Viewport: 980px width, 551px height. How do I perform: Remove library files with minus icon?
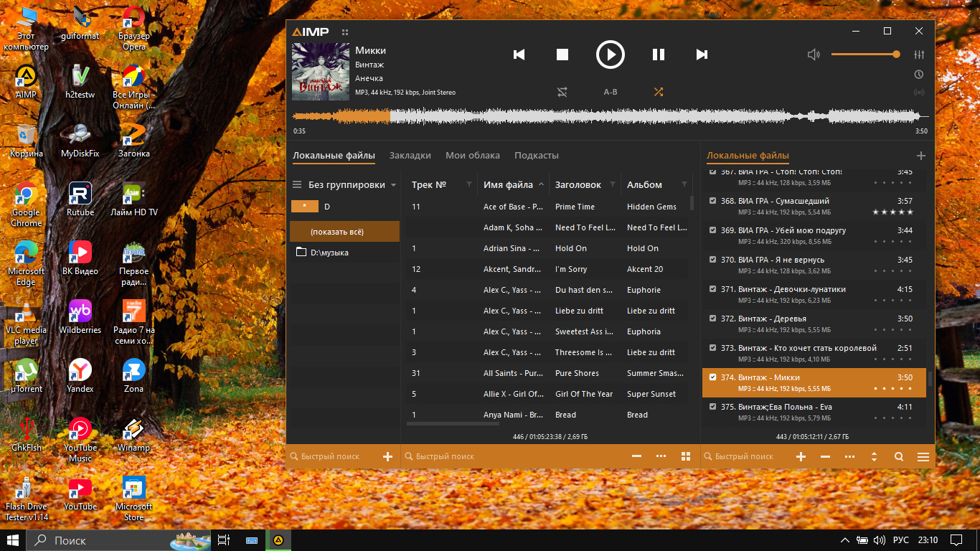[x=636, y=456]
